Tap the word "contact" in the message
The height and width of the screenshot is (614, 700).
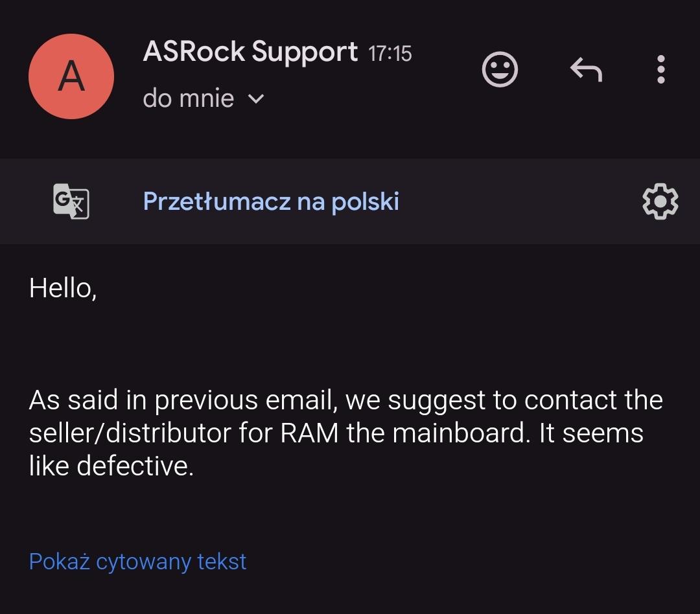[568, 400]
